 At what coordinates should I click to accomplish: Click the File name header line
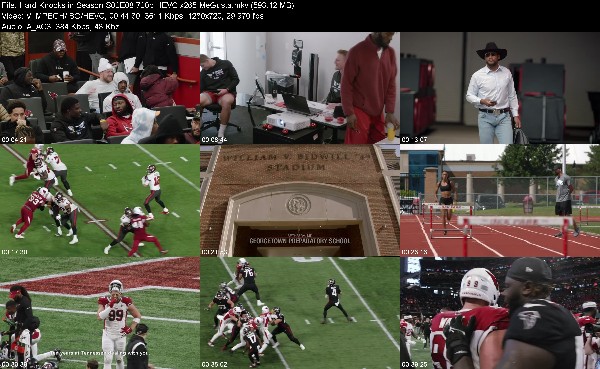148,5
